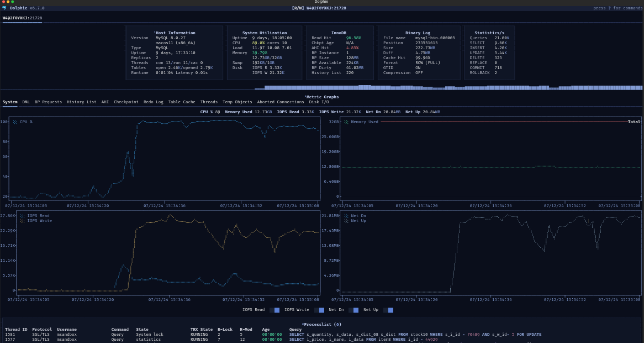Show the Disk I/O tab
Screen dimensions: 644x343
tap(319, 102)
